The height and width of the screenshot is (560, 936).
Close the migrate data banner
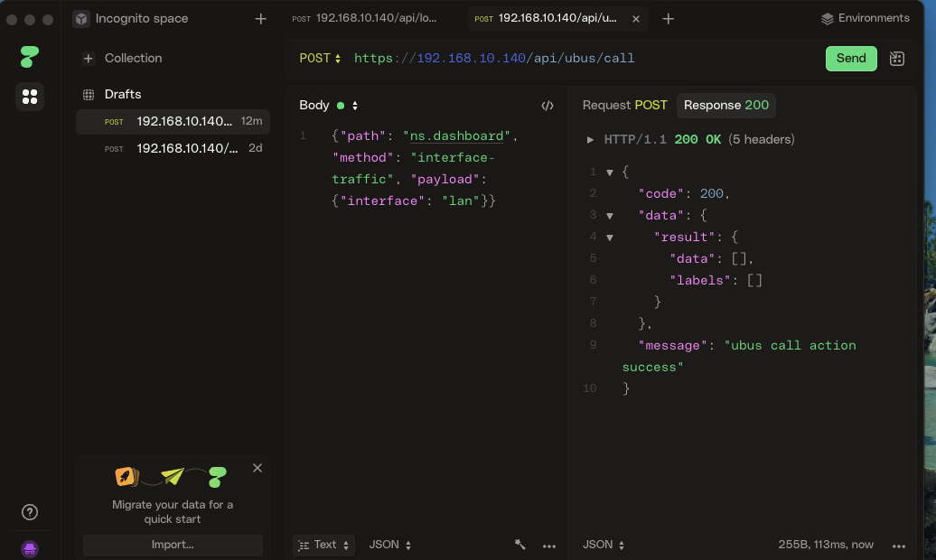coord(257,468)
